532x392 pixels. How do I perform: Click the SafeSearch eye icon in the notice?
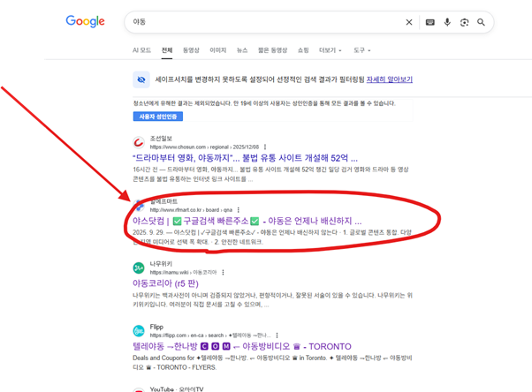(x=141, y=79)
